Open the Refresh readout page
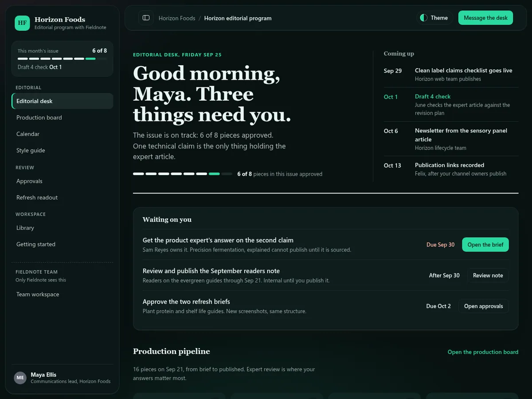 tap(62, 197)
